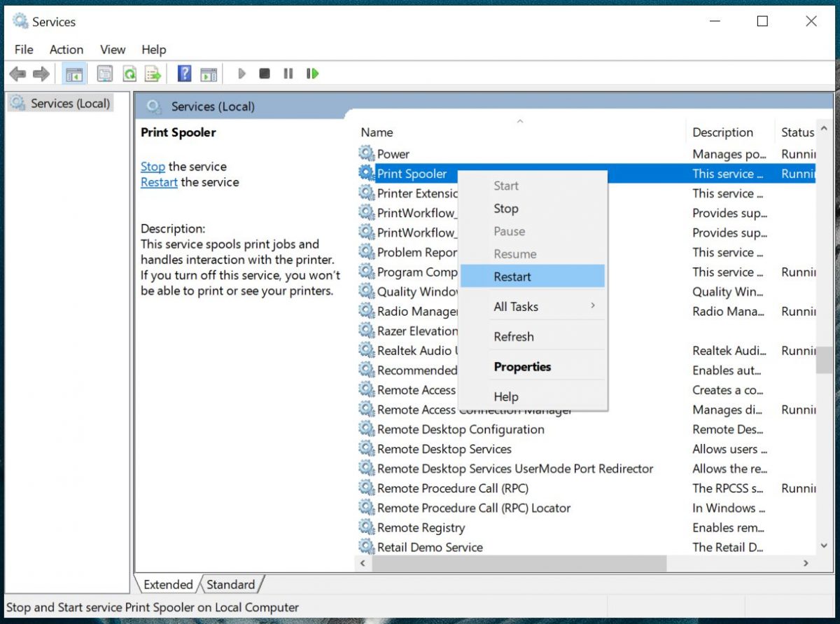Select Services (Local) in the console tree

pos(62,104)
